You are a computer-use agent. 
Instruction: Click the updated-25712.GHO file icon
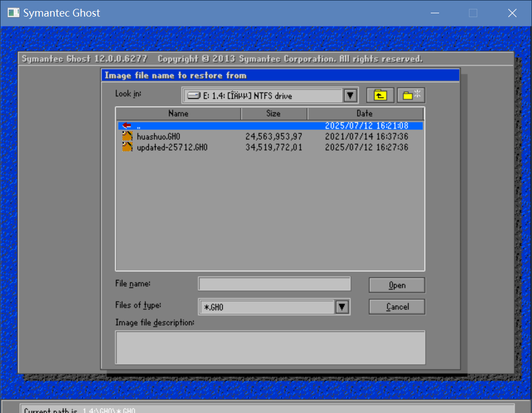tap(127, 147)
